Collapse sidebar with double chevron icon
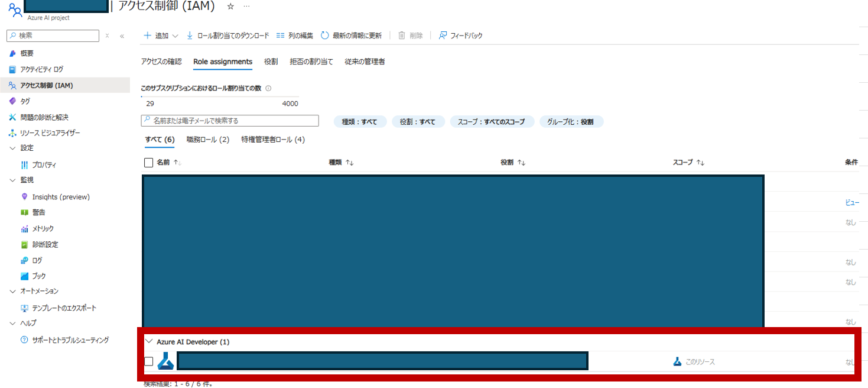The width and height of the screenshot is (868, 388). point(122,36)
